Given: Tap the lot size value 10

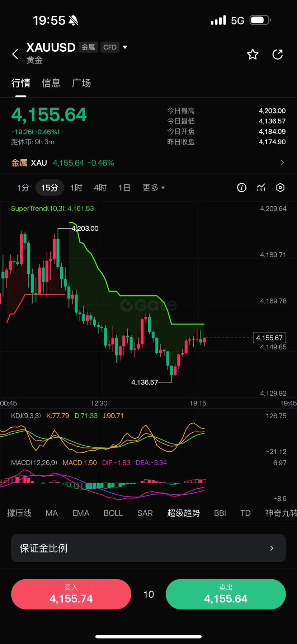Looking at the screenshot, I should [x=148, y=594].
